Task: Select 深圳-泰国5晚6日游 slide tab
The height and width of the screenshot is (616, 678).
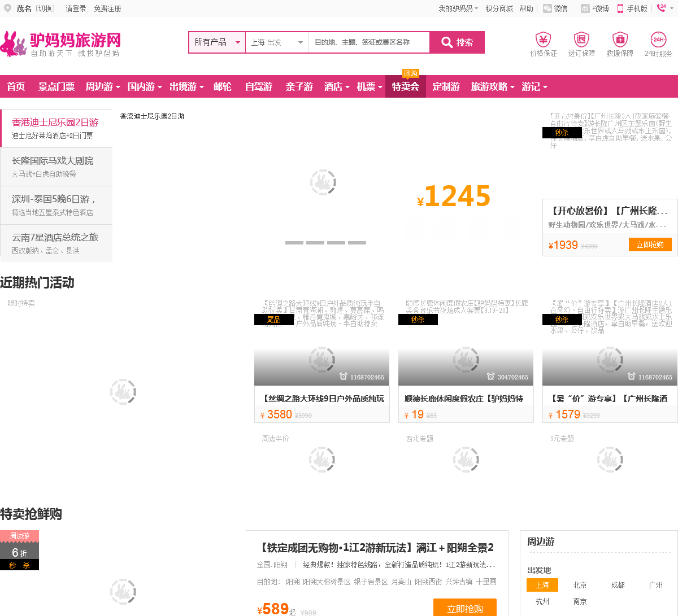Action: 56,205
